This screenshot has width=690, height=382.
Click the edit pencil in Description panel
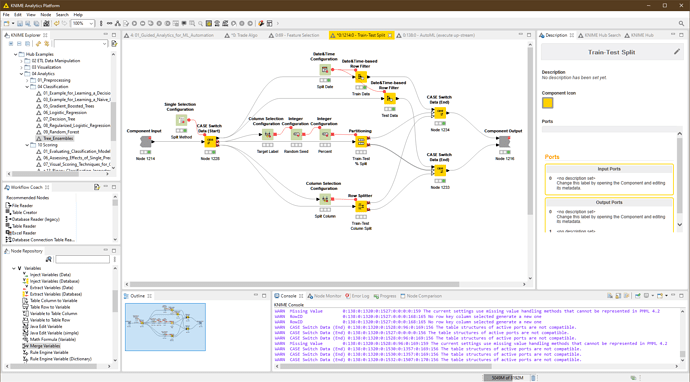[677, 52]
